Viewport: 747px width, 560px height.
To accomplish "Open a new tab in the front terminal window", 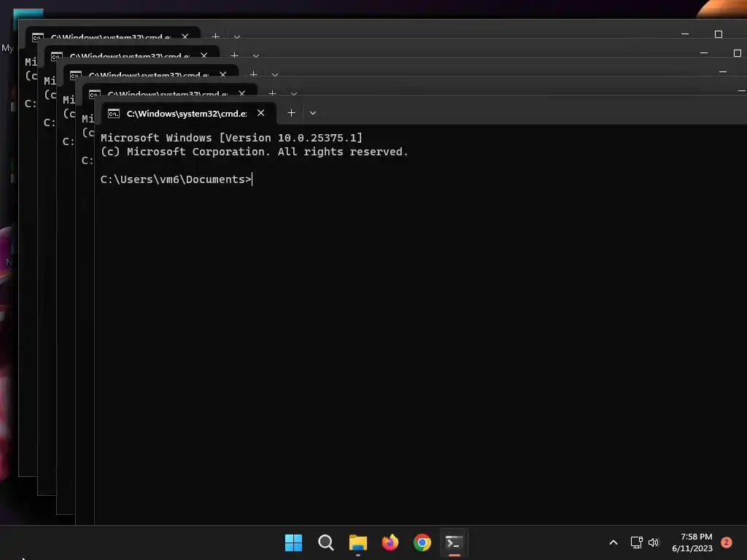I will click(291, 113).
